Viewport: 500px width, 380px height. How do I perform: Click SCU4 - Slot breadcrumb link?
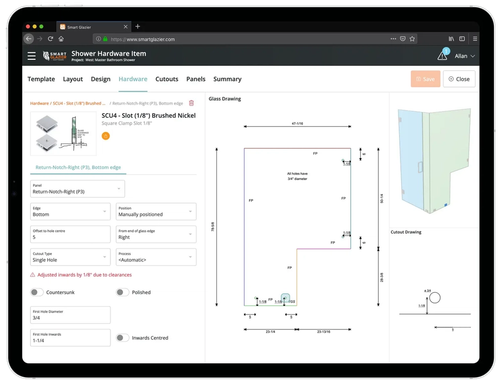coord(79,103)
